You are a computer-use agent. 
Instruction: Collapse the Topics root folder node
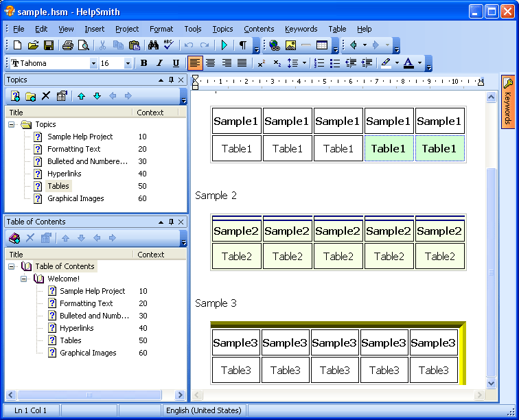12,124
